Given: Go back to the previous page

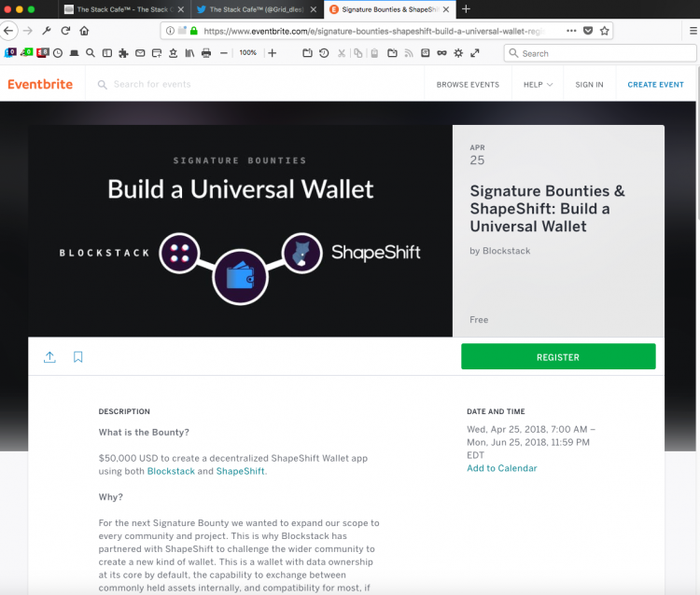Looking at the screenshot, I should (8, 31).
